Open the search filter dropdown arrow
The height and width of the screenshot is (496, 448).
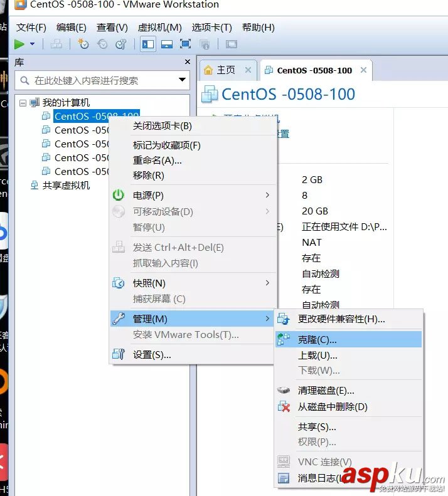(x=182, y=80)
